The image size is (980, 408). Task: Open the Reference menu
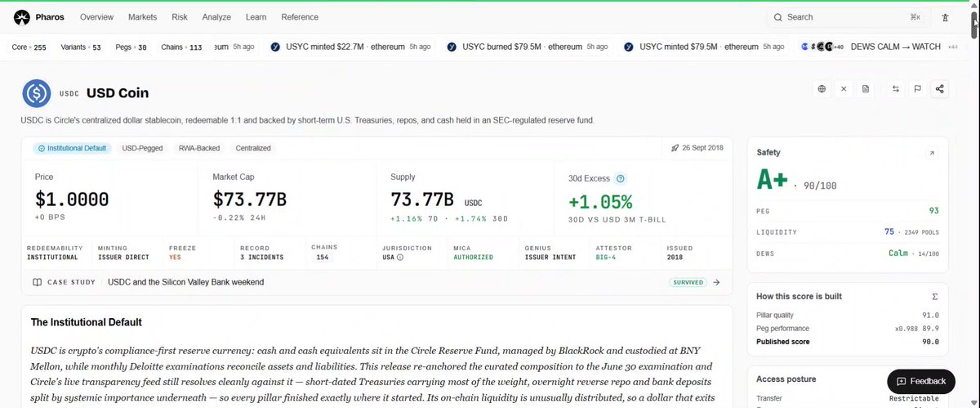pyautogui.click(x=300, y=17)
